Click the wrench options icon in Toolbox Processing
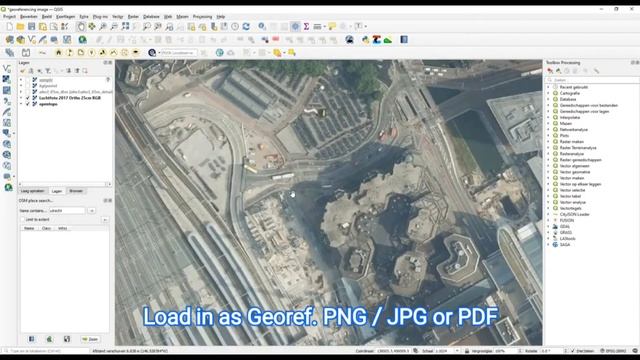This screenshot has width=640, height=360. (x=596, y=71)
